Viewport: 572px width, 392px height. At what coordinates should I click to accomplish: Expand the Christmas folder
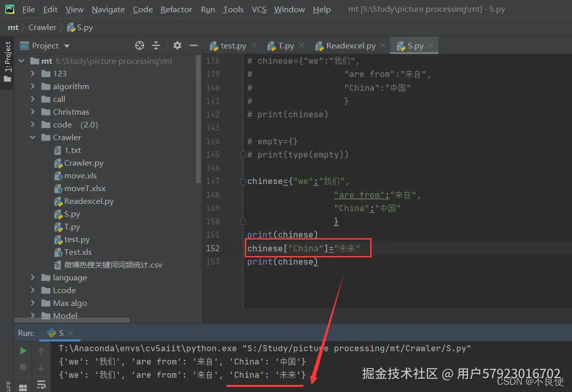click(x=33, y=112)
